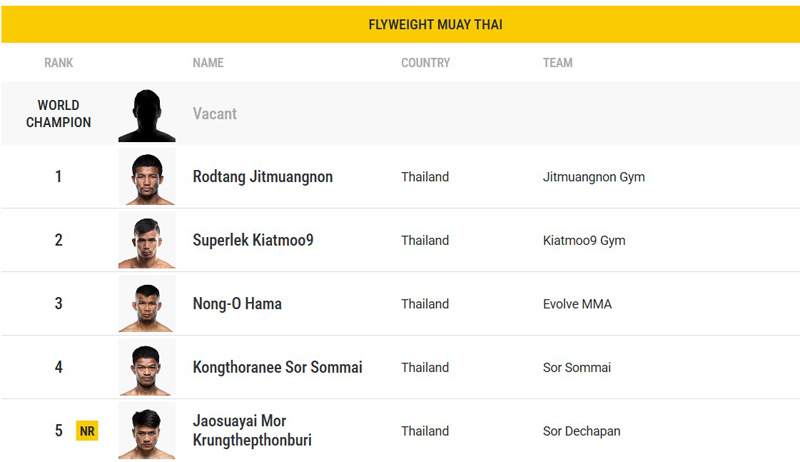Open Superlek Kiatmoo9 name link
800x462 pixels.
(x=253, y=240)
